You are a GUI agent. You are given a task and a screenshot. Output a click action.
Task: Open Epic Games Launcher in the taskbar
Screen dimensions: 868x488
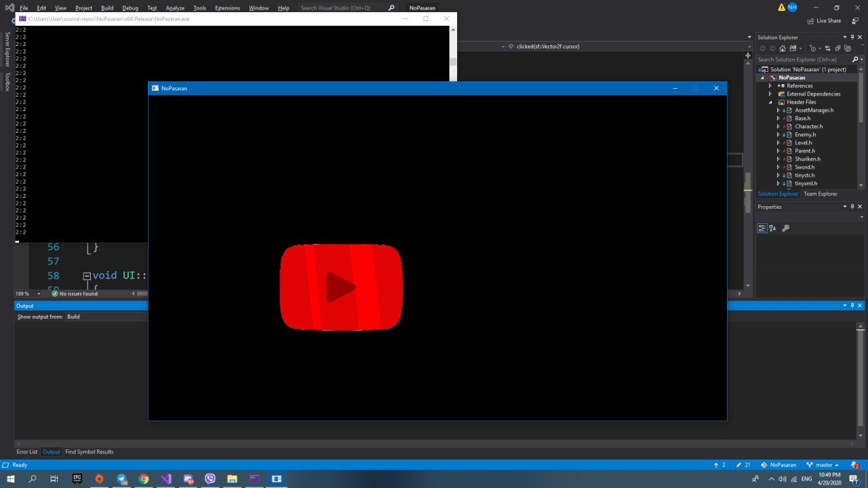pos(77,479)
